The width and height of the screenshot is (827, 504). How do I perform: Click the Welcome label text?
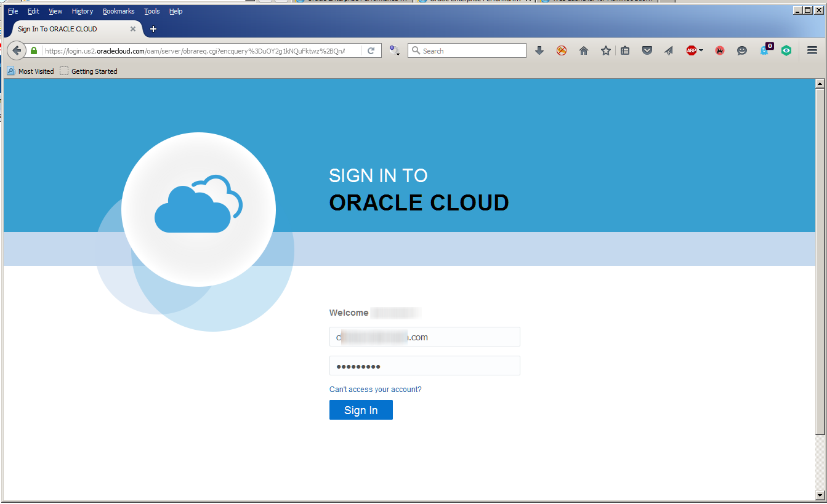point(349,313)
